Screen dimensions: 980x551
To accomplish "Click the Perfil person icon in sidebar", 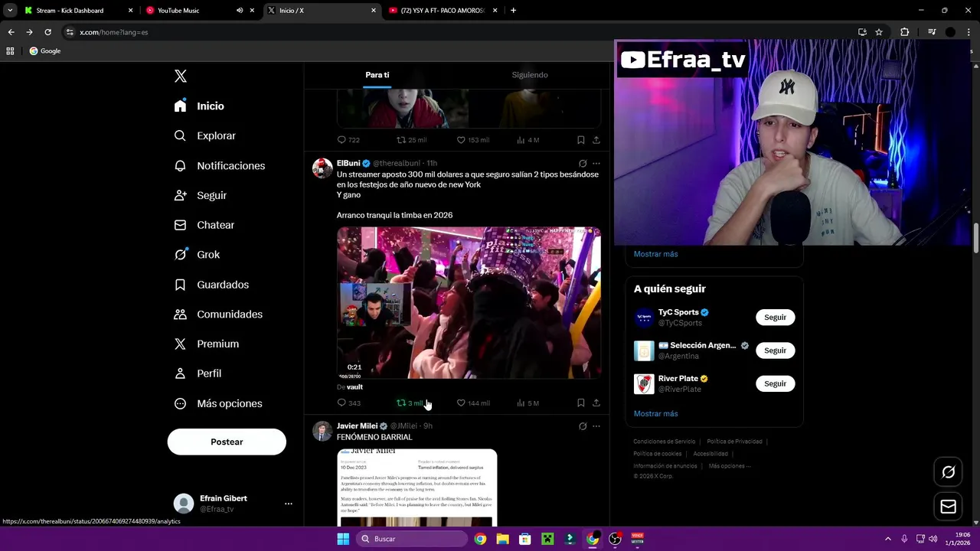I will tap(180, 373).
